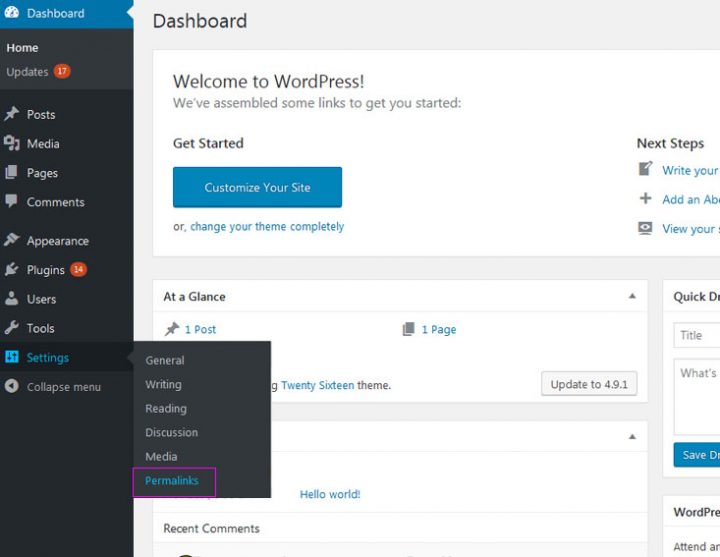The image size is (720, 557).
Task: Click the Media icon in sidebar
Action: pyautogui.click(x=11, y=143)
